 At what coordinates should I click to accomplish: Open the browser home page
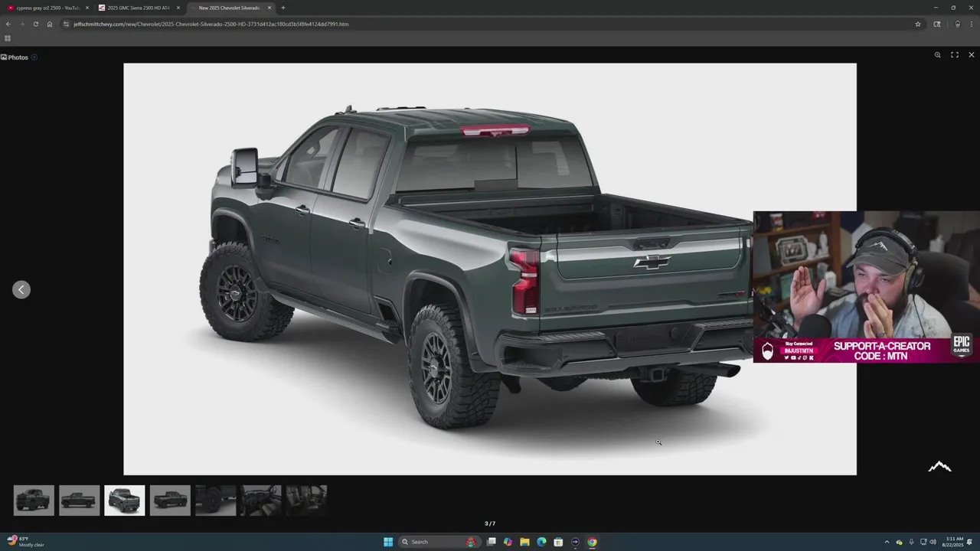click(50, 24)
